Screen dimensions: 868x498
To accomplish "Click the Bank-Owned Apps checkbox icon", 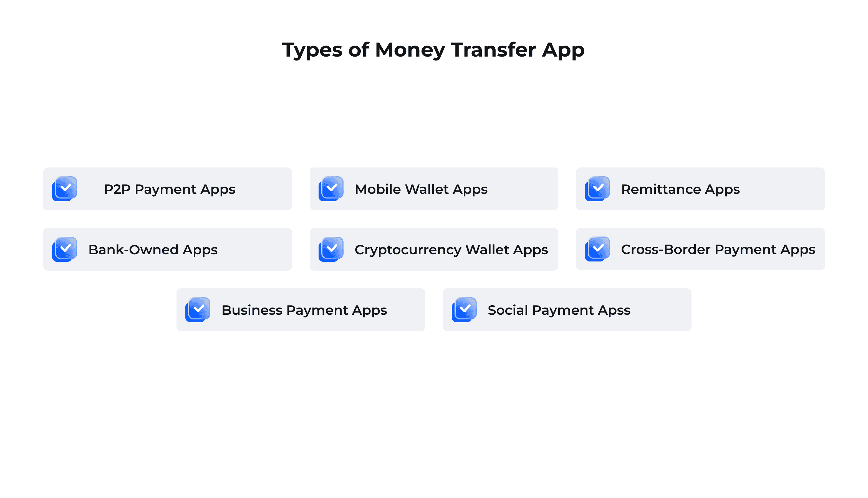I will click(x=65, y=249).
